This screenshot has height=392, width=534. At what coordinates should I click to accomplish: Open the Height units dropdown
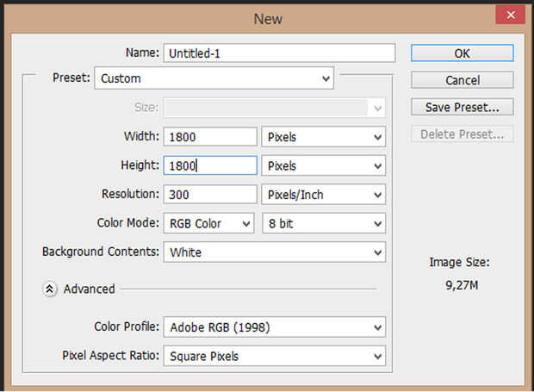coord(323,165)
